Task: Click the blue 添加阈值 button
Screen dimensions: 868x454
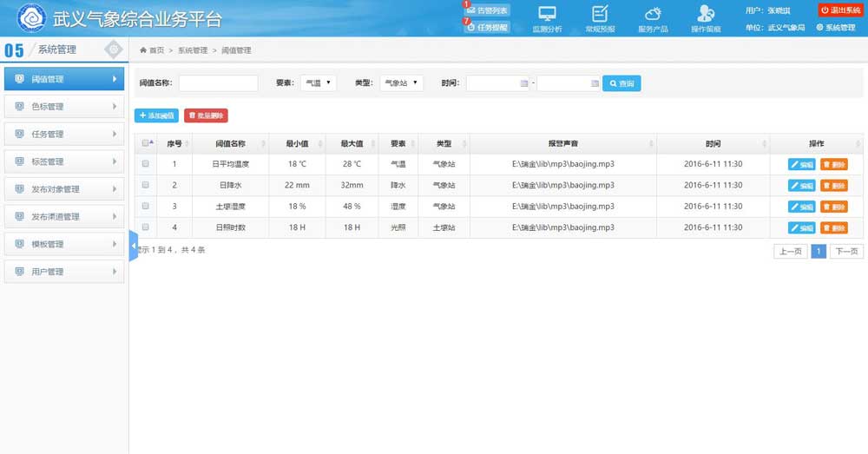Action: pyautogui.click(x=156, y=115)
